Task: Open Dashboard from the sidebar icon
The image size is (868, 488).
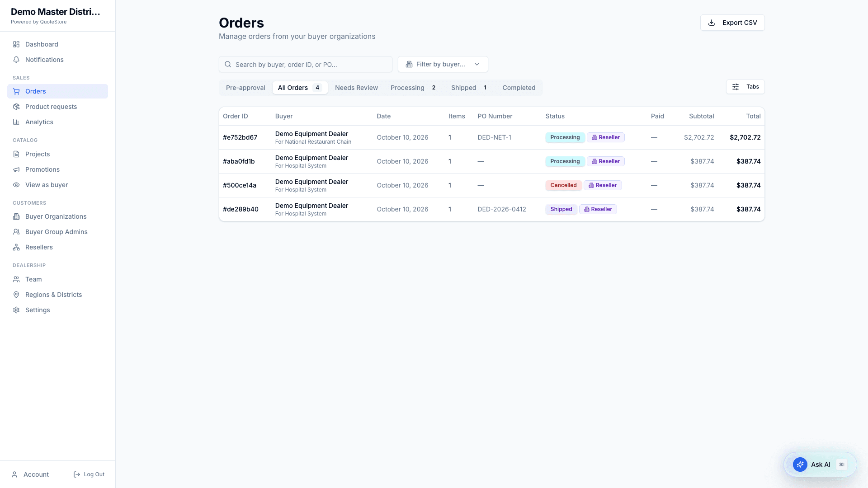Action: [x=16, y=44]
